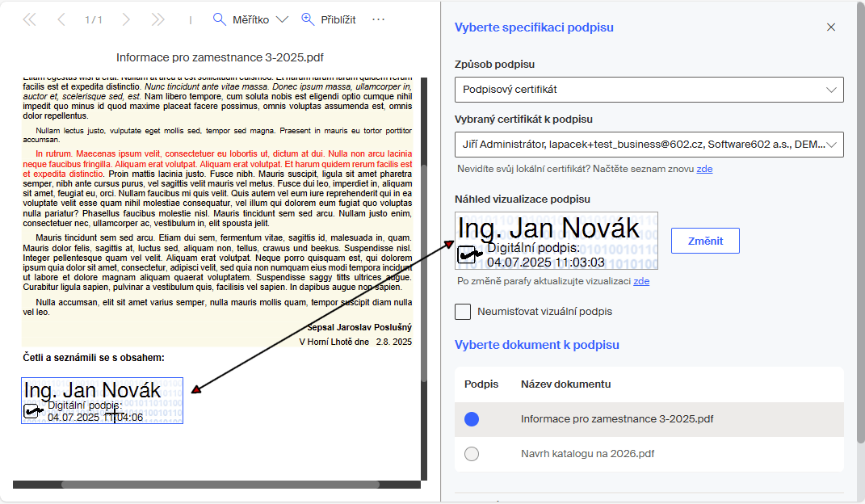
Task: Expand Vybraný certifikát k podpisu list
Action: point(649,145)
